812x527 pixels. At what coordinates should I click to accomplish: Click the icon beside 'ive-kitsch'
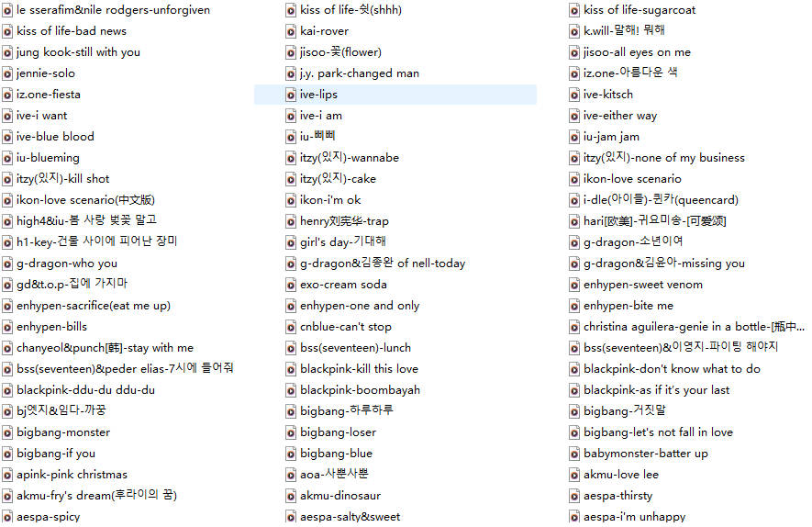click(x=574, y=95)
